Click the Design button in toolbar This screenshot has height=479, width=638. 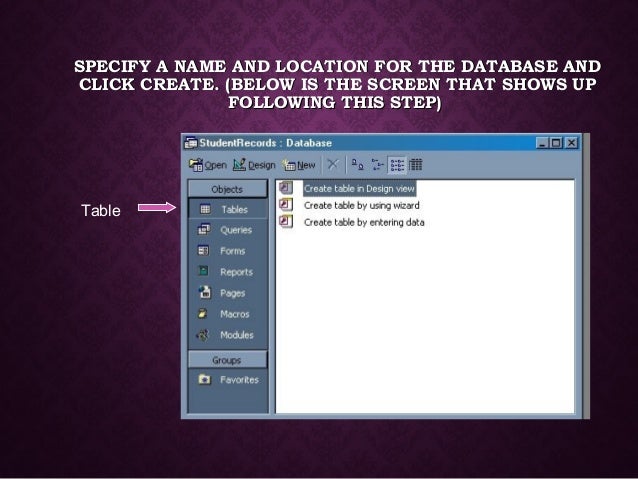[254, 165]
